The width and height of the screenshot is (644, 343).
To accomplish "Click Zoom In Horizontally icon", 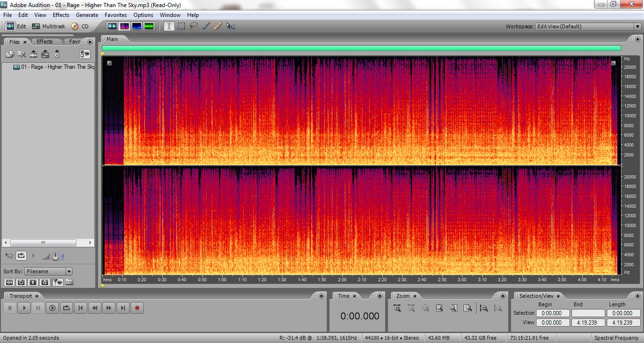I will coord(397,308).
